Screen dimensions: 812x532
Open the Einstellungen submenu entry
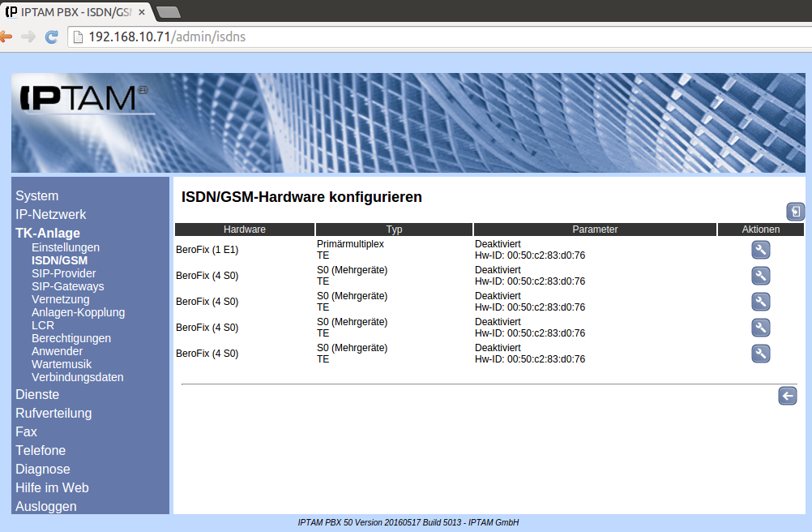(x=66, y=247)
